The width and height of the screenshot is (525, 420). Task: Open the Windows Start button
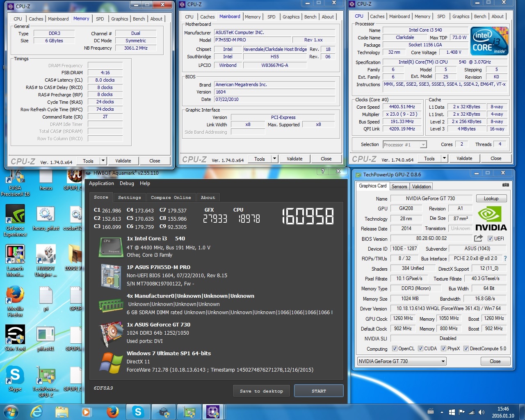tap(11, 411)
